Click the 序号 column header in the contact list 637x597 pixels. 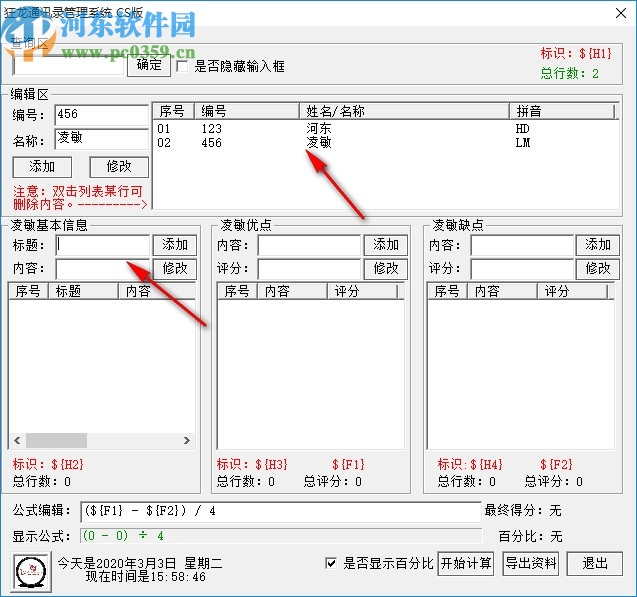(x=173, y=111)
